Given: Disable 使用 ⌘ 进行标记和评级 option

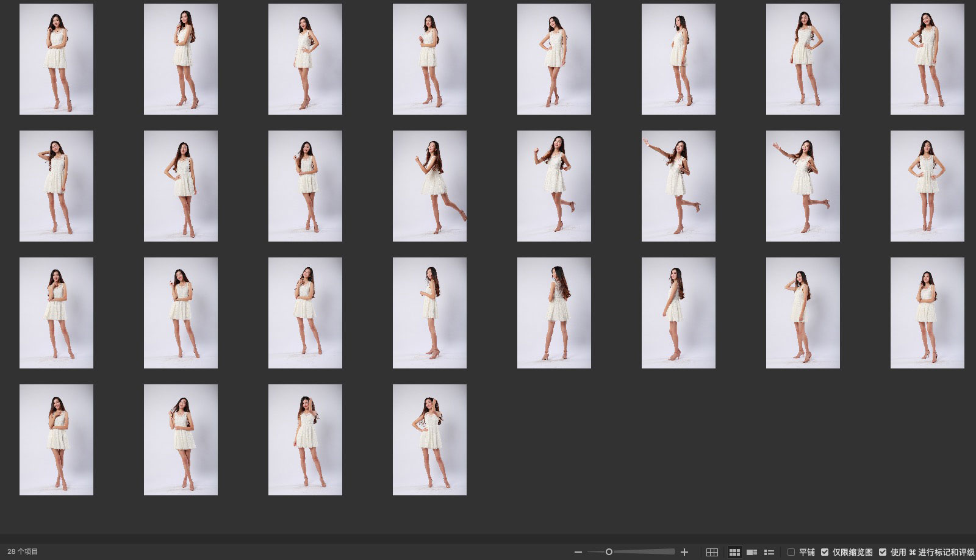Looking at the screenshot, I should (883, 552).
